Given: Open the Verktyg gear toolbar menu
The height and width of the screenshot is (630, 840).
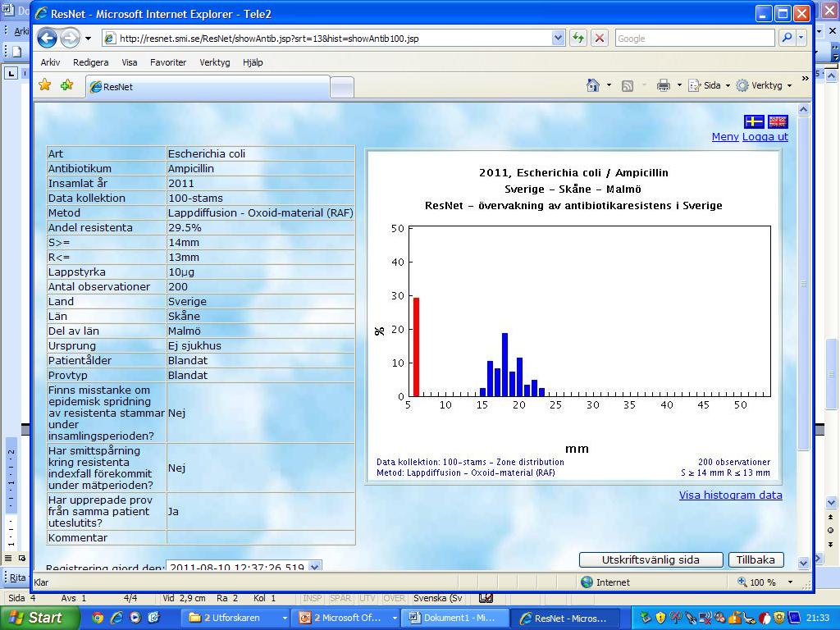Looking at the screenshot, I should (764, 85).
